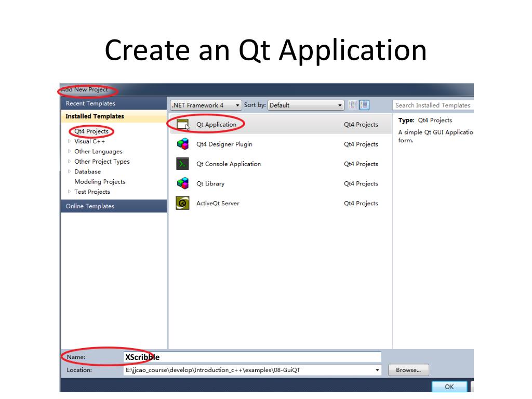Screen dimensions: 532x399
Task: Select the Qt4 Designer Plugin template name
Action: pos(224,144)
